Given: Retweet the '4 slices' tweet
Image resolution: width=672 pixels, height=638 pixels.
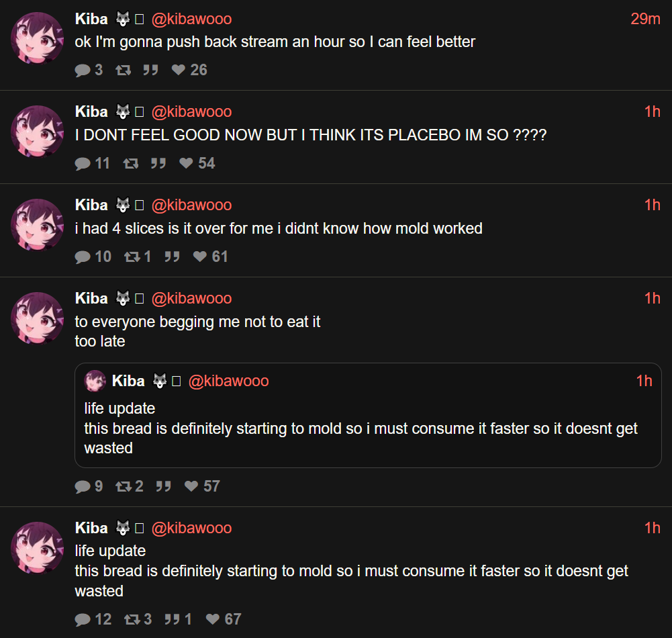Looking at the screenshot, I should [x=132, y=257].
